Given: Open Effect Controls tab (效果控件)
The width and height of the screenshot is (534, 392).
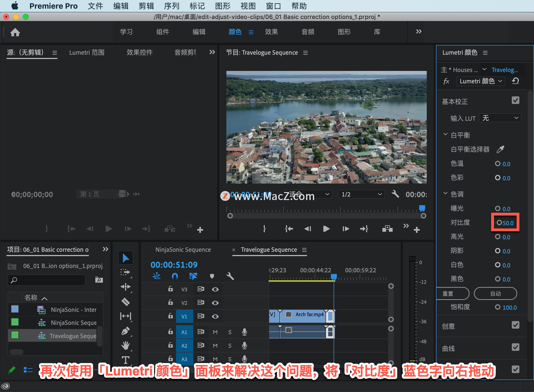Looking at the screenshot, I should coord(140,52).
